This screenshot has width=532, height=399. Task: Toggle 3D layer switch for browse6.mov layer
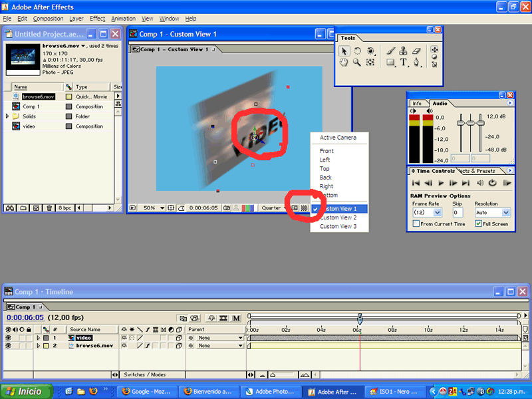pyautogui.click(x=179, y=346)
